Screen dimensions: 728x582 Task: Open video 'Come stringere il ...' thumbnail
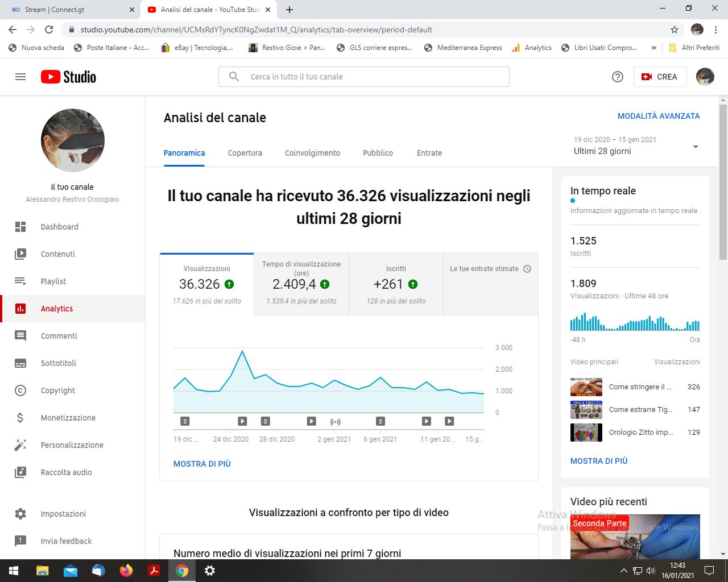tap(586, 387)
